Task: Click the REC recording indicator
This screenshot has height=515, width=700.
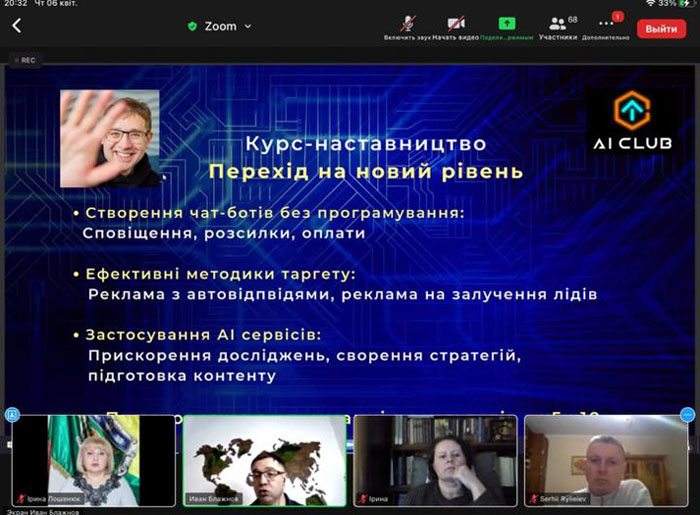Action: pyautogui.click(x=25, y=60)
